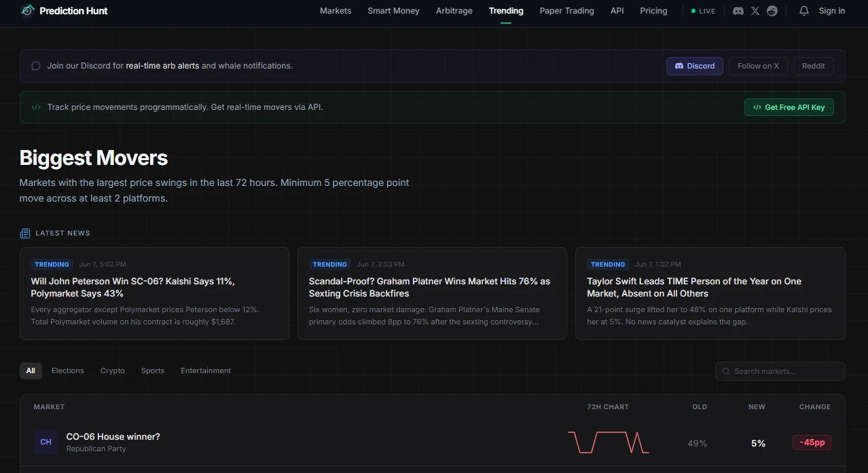The height and width of the screenshot is (473, 868).
Task: Click the 72H CHART column header
Action: (x=608, y=407)
